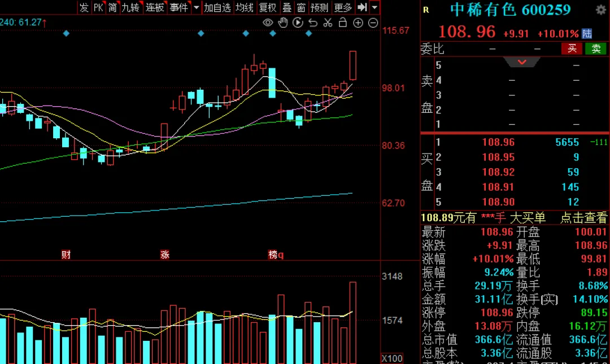Click the circular replay playback icon
The image size is (610, 364).
click(298, 23)
